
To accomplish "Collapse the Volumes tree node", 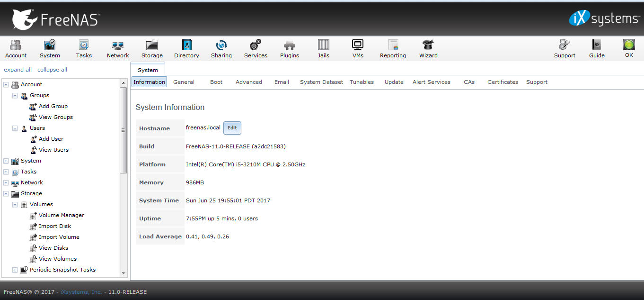I will [x=15, y=205].
